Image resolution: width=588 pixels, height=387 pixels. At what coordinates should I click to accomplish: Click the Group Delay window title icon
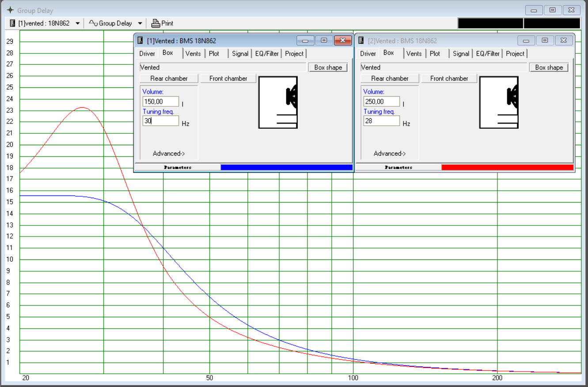tap(11, 10)
